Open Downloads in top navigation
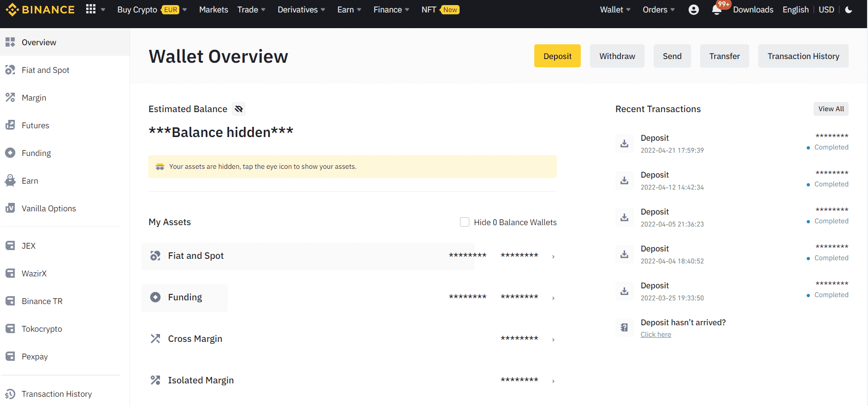 pyautogui.click(x=753, y=10)
